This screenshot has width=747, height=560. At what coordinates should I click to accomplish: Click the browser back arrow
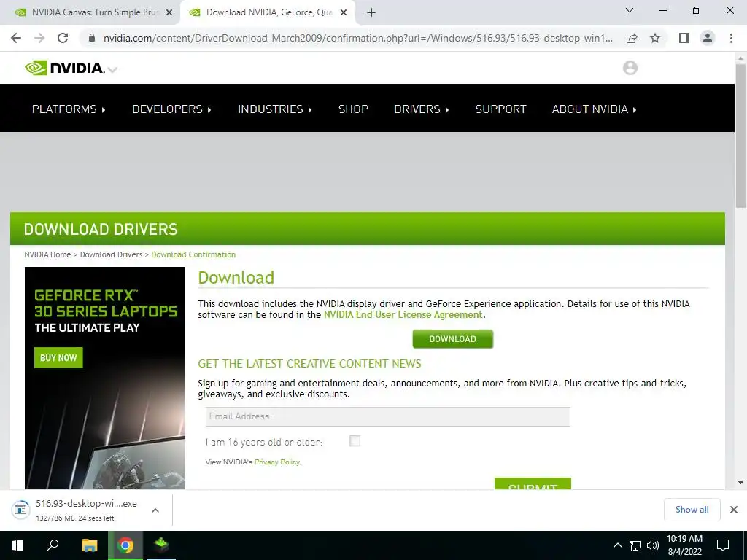(x=16, y=38)
